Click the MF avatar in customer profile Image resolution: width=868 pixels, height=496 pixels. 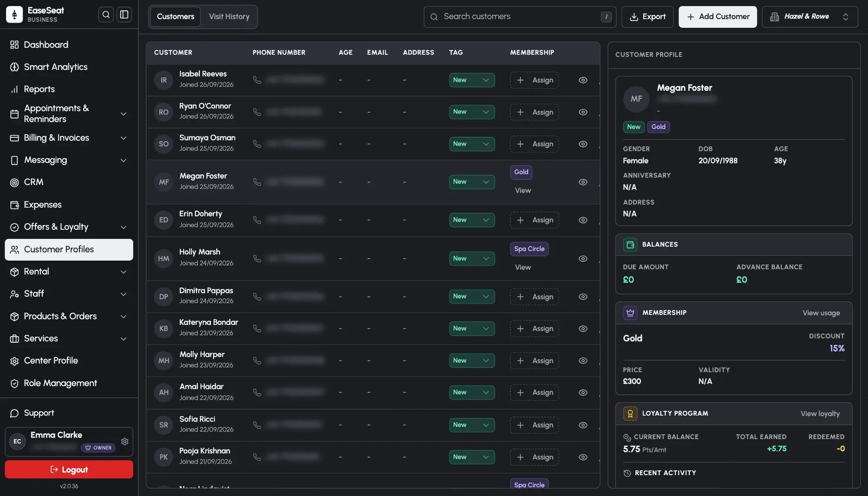[636, 99]
